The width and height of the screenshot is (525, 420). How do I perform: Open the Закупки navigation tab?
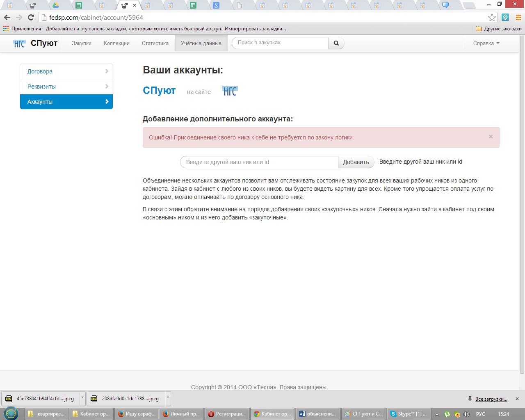point(82,43)
